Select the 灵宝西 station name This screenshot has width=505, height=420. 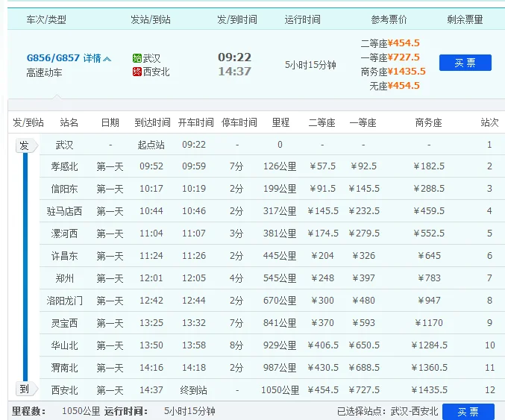coord(64,323)
